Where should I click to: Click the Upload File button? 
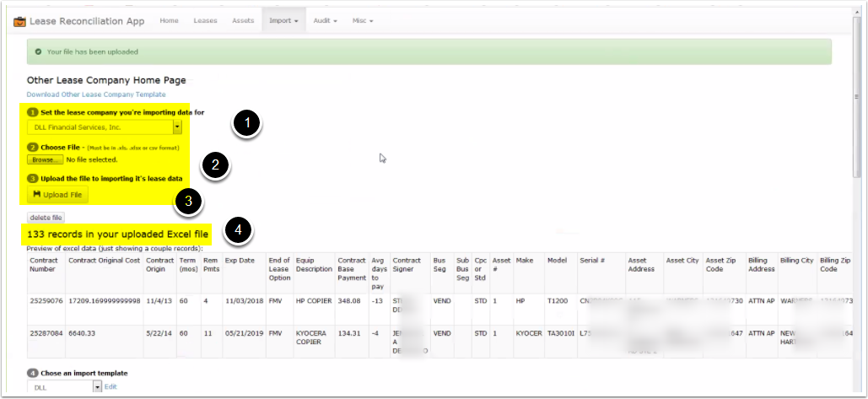57,195
